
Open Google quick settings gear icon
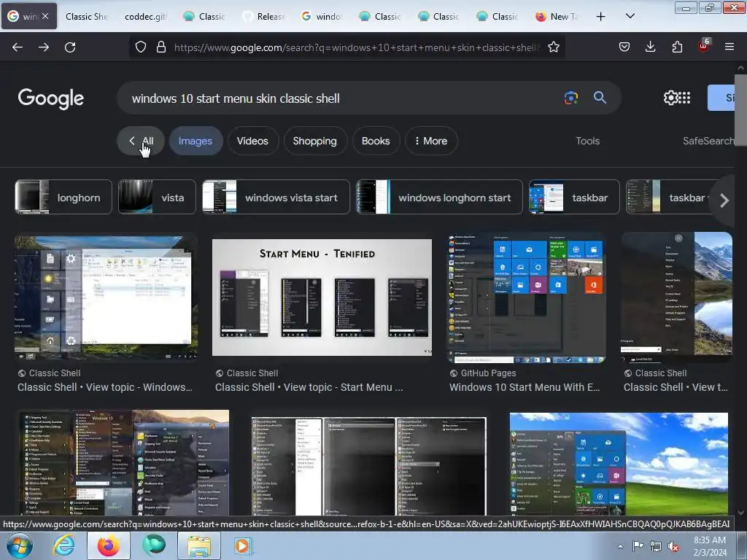click(x=670, y=98)
